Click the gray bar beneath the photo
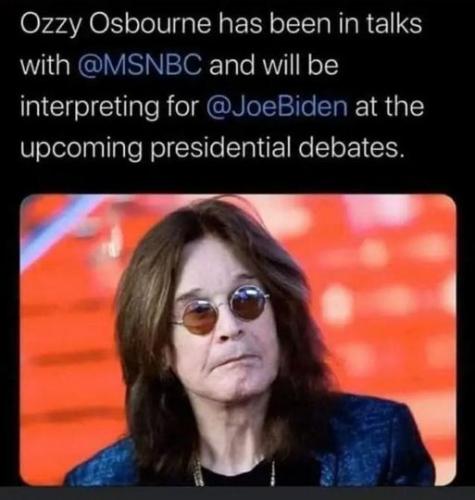Image resolution: width=475 pixels, height=500 pixels. (x=237, y=493)
